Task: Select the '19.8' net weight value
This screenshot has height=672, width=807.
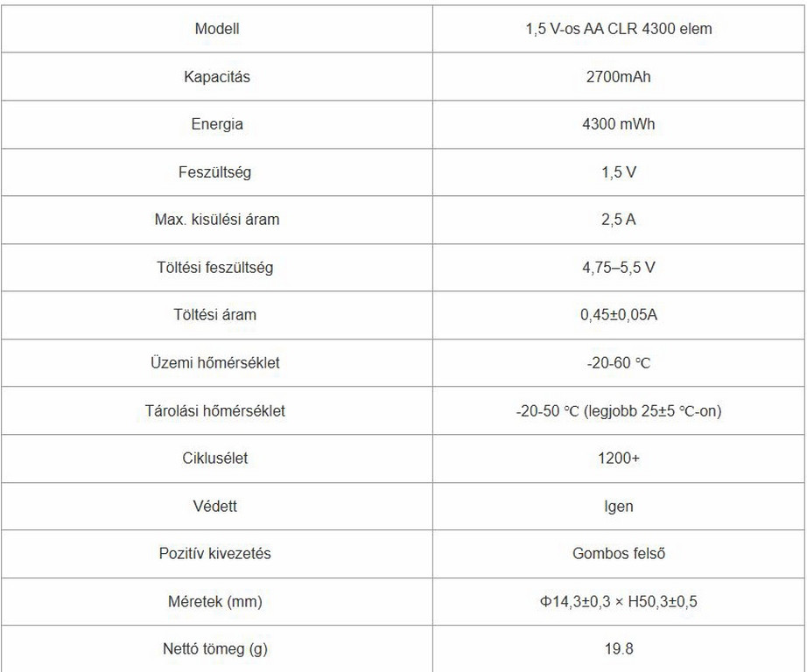Action: click(618, 649)
